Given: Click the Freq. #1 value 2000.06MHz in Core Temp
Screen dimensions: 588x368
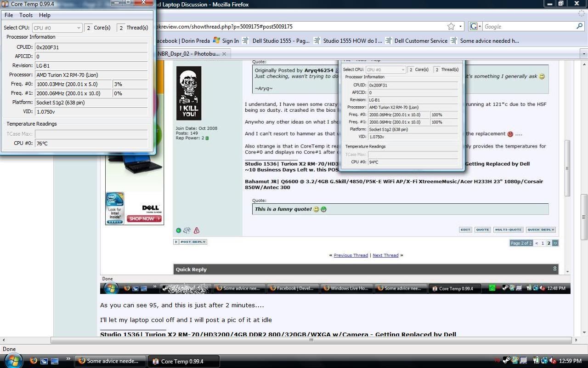Looking at the screenshot, I should 73,93.
